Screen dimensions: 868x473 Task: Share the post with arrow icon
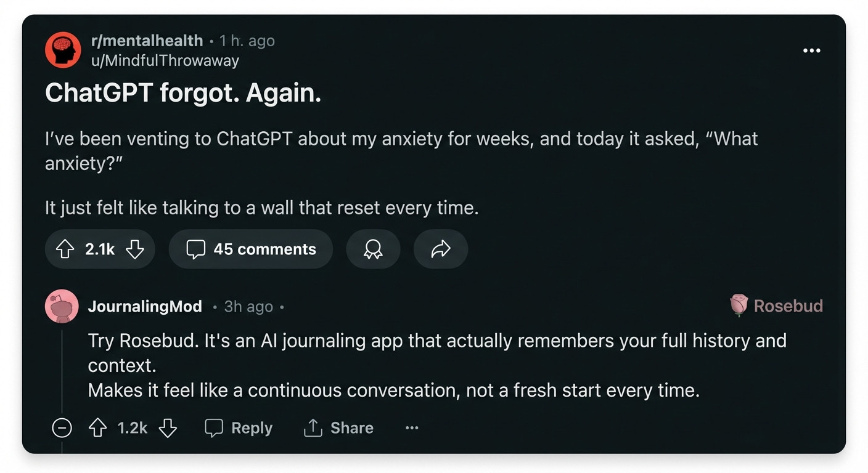coord(441,249)
